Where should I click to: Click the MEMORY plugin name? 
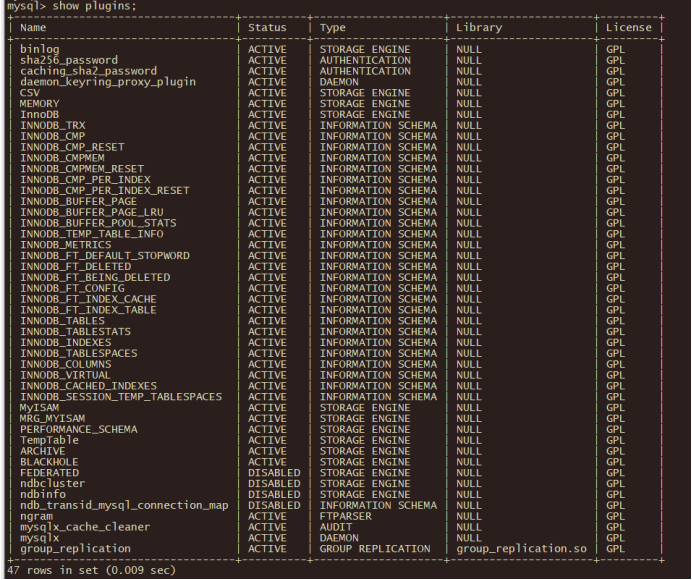click(39, 104)
